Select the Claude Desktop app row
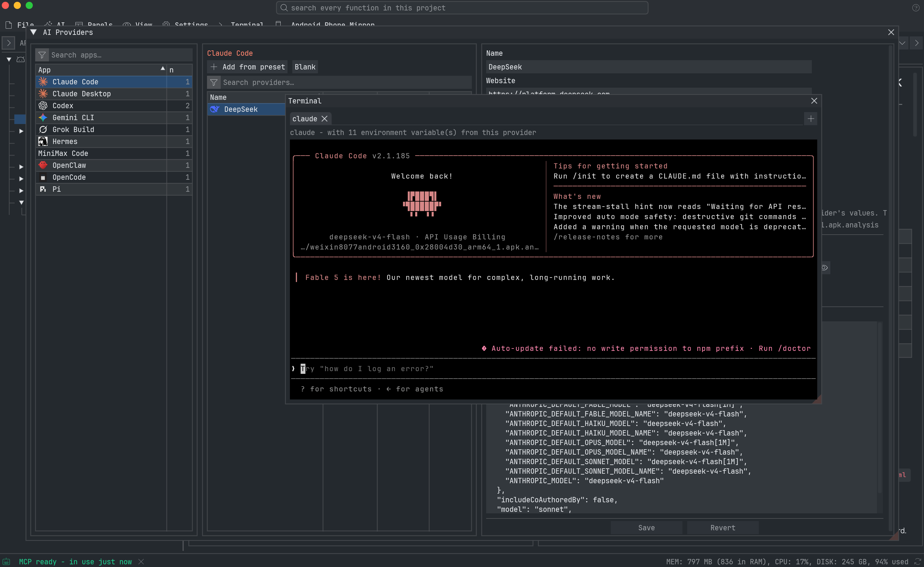This screenshot has width=924, height=567. click(x=114, y=94)
